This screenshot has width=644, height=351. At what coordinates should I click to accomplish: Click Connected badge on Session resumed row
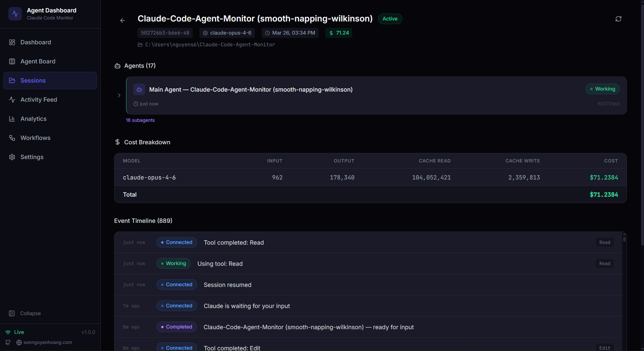point(177,285)
